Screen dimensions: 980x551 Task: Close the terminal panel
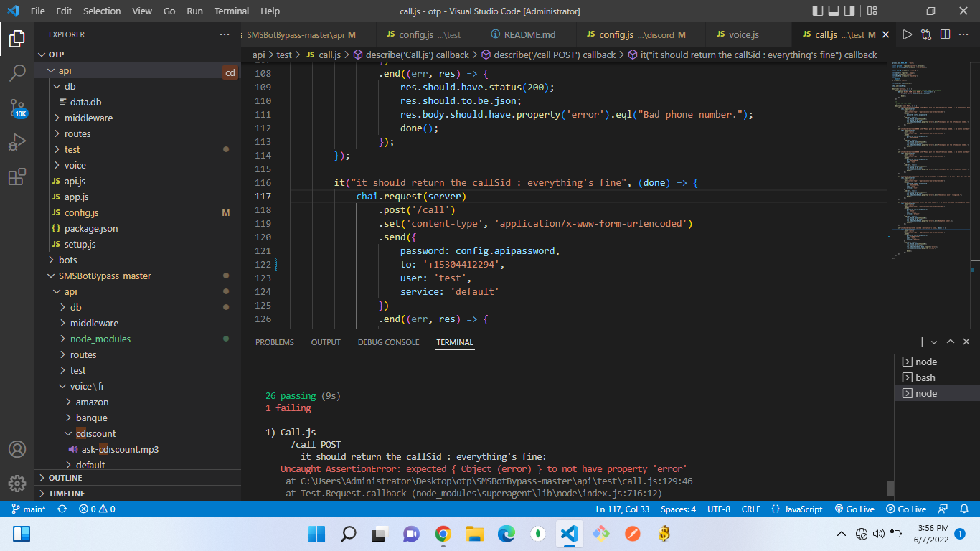point(967,342)
